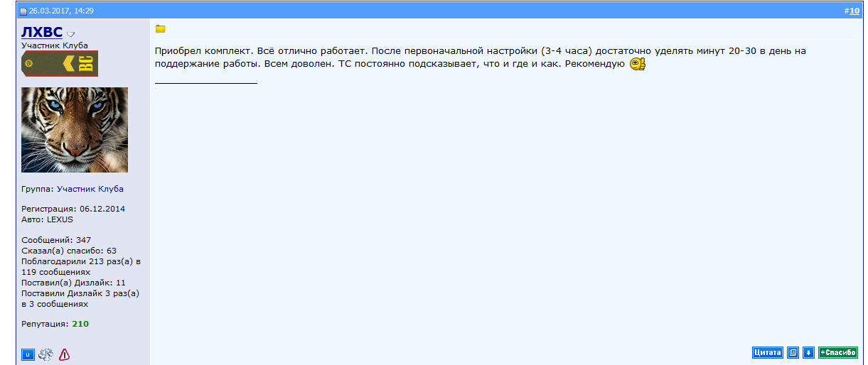
Task: Click the text 'Сказал(а) спасибо: 63'
Action: (x=69, y=251)
